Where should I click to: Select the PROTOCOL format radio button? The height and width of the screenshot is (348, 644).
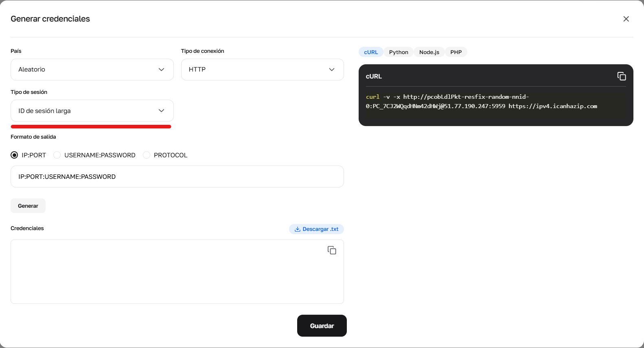[x=147, y=155]
